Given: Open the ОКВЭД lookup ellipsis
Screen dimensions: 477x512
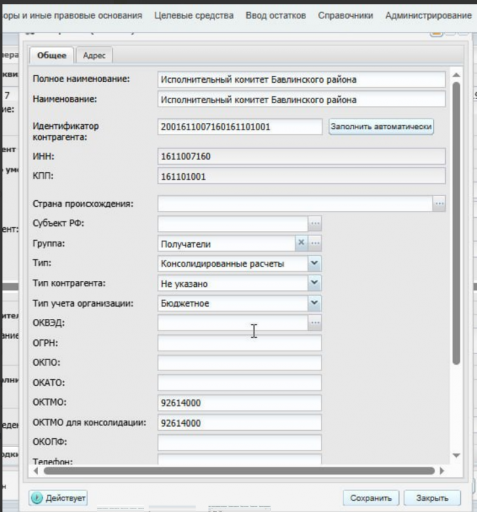Looking at the screenshot, I should [x=315, y=323].
